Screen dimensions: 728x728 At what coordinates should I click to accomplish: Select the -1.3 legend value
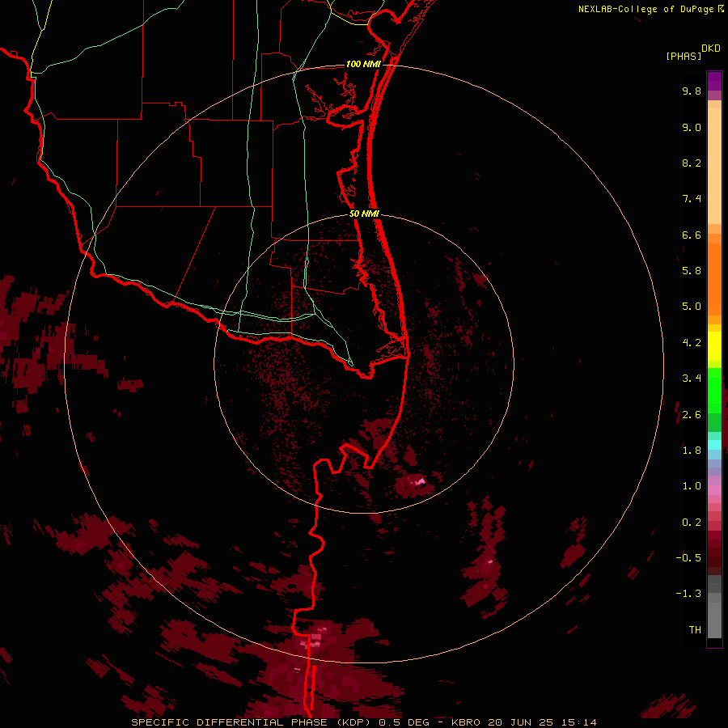pyautogui.click(x=688, y=594)
